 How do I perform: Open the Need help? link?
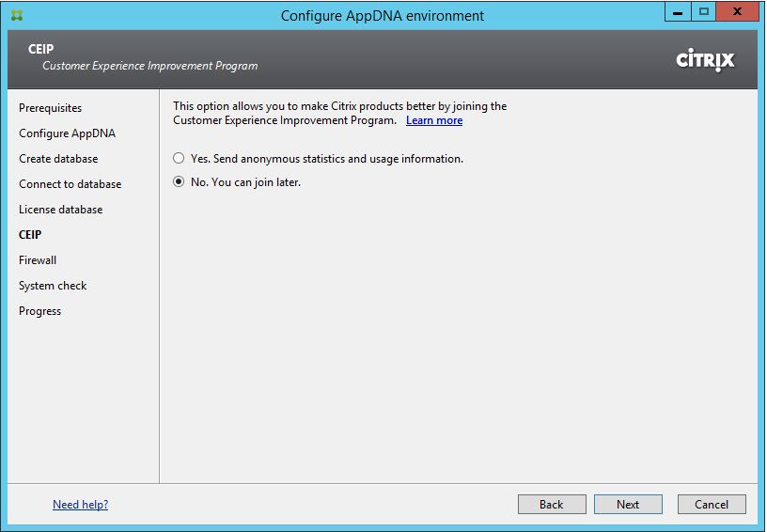tap(80, 505)
